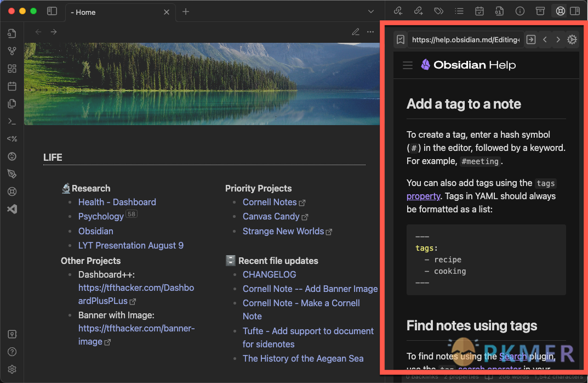Viewport: 588px width, 383px height.
Task: Click the lifebuoy help icon in left ribbon
Action: (12, 191)
